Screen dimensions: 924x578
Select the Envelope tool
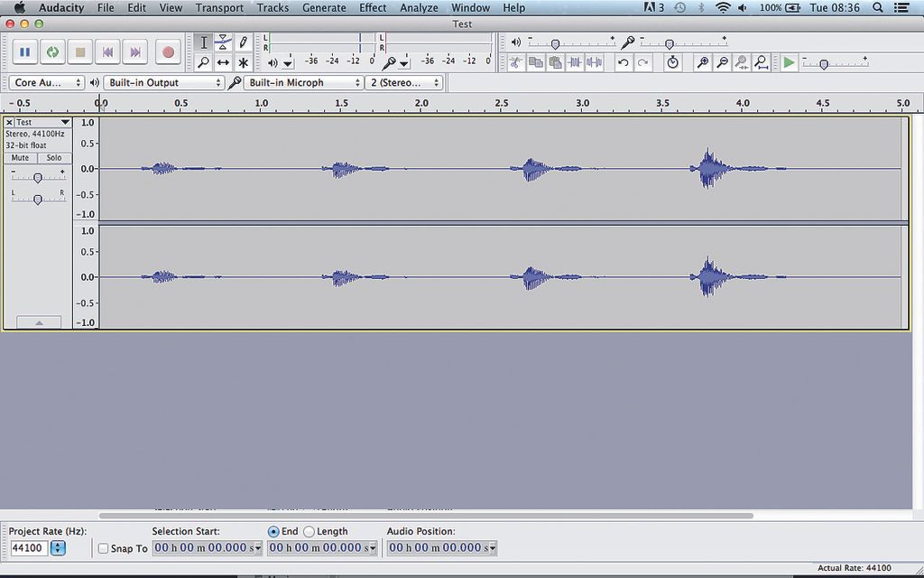click(222, 41)
